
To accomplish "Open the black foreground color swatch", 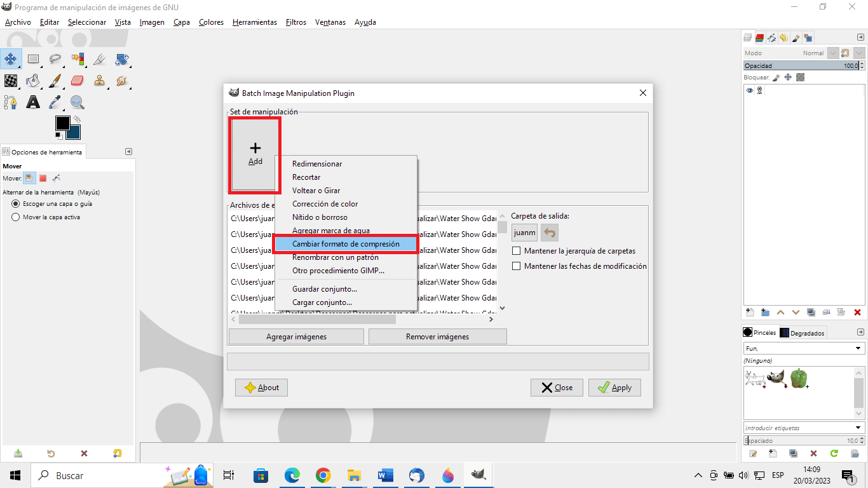I will (62, 123).
